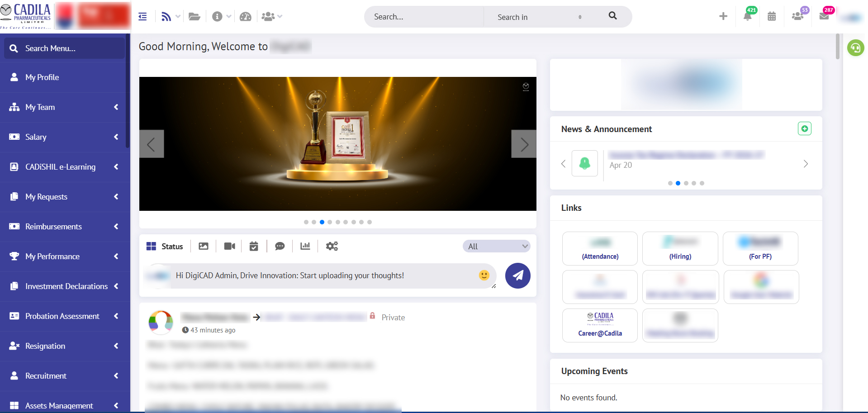
Task: Select the first news carousel dot
Action: pos(670,183)
